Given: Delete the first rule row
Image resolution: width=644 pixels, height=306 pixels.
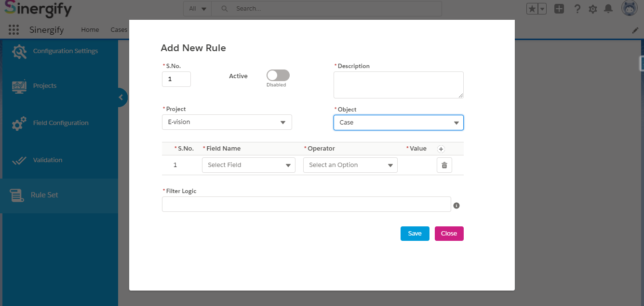Looking at the screenshot, I should [x=444, y=165].
